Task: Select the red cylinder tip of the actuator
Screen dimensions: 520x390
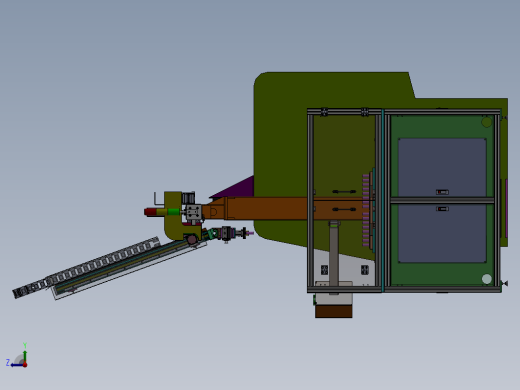Action: click(150, 212)
